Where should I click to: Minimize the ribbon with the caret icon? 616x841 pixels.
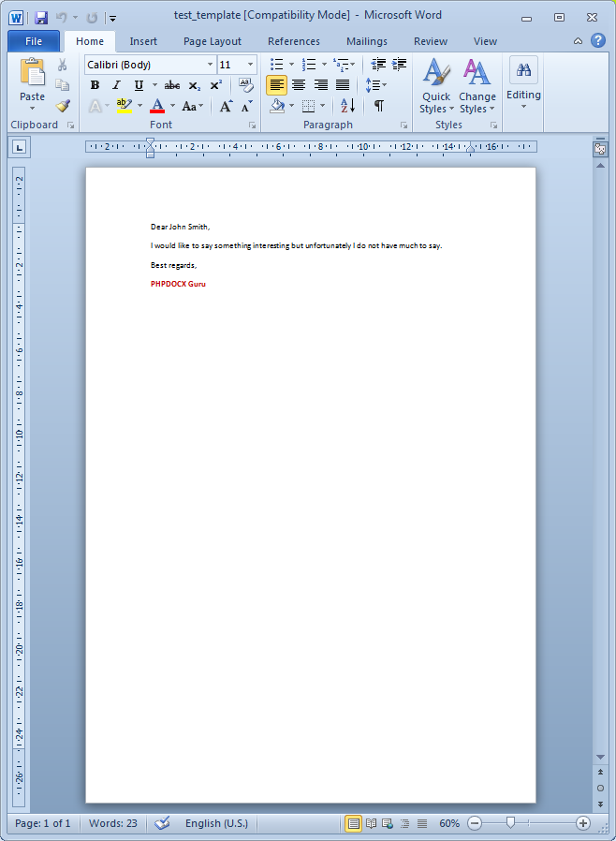pyautogui.click(x=578, y=41)
